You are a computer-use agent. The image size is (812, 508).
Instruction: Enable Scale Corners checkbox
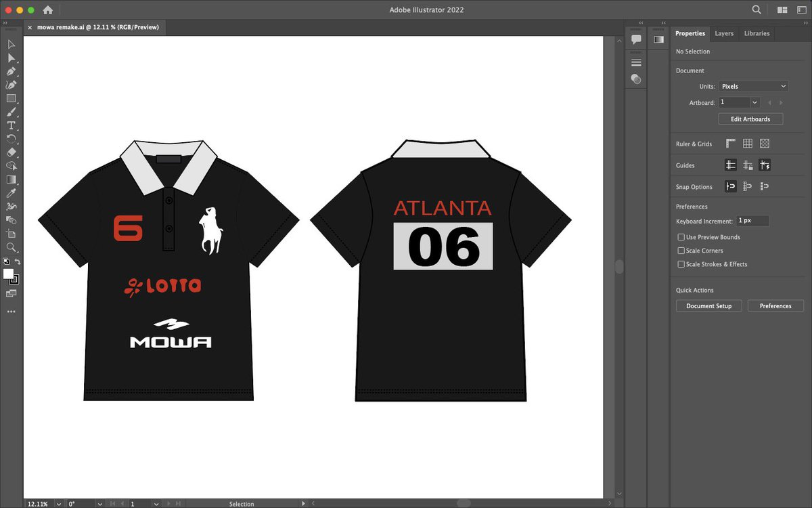(681, 251)
